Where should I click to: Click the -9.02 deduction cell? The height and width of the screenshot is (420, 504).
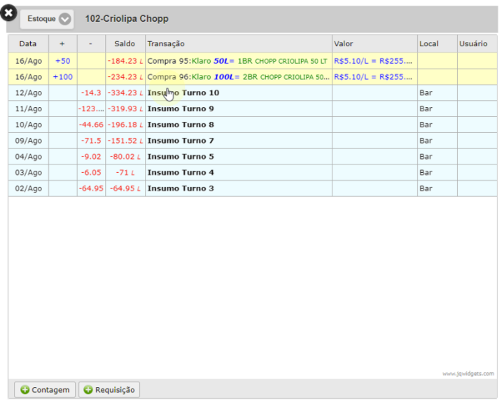91,157
